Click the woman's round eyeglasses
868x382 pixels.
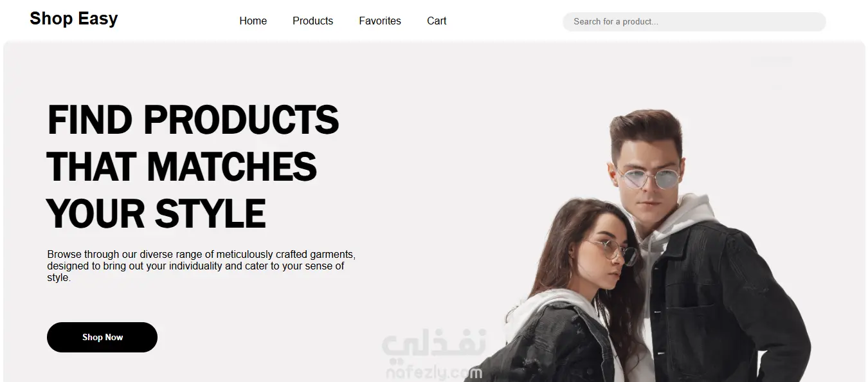click(x=614, y=251)
